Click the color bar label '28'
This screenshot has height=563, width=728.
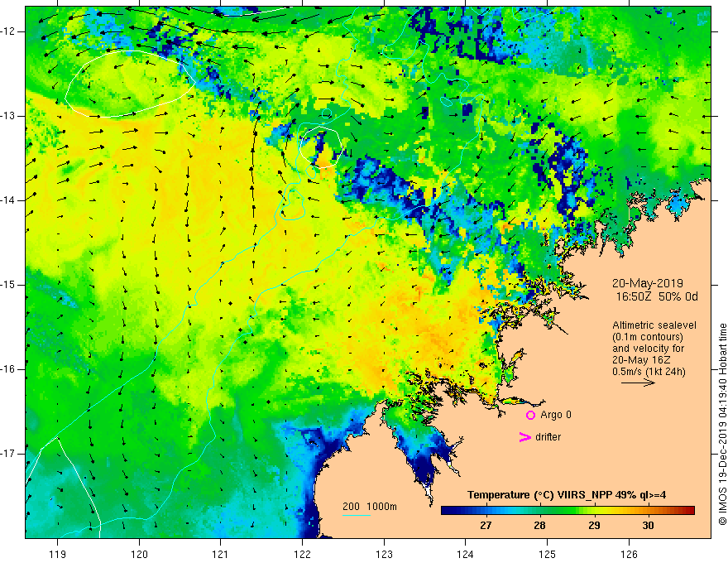(539, 526)
